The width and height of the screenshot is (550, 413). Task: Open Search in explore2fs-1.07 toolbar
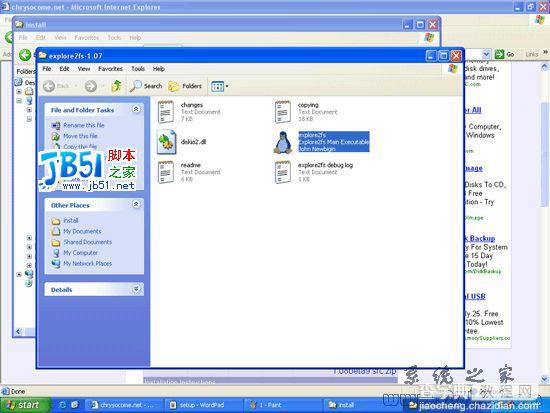pyautogui.click(x=146, y=86)
